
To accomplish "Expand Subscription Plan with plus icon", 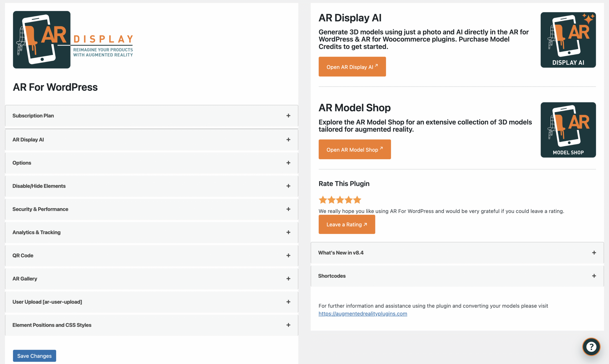I will 288,116.
